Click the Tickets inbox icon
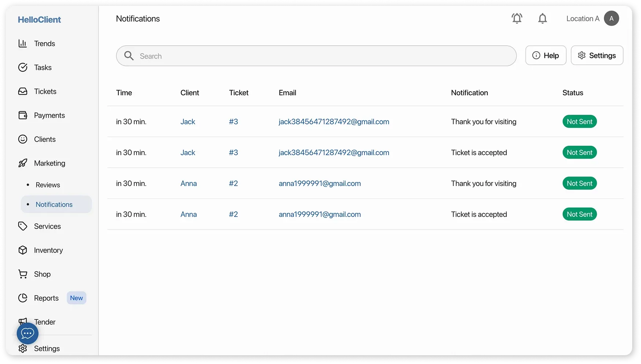 pos(23,92)
